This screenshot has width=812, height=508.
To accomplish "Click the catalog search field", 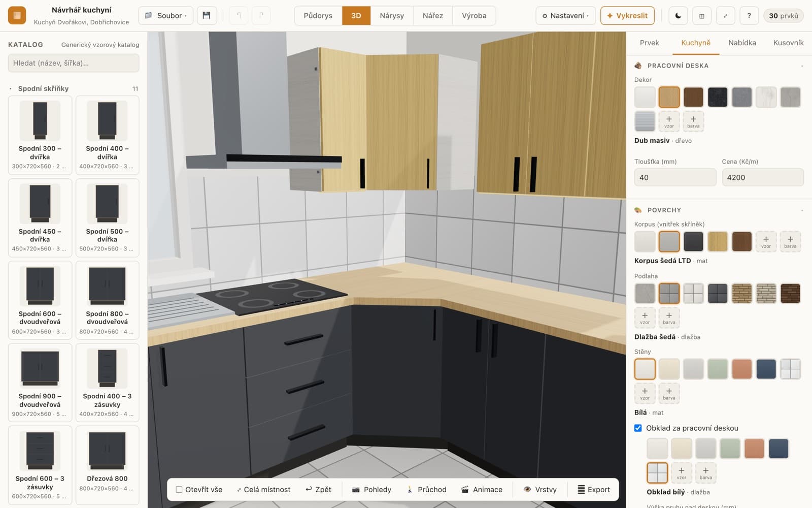I will click(x=74, y=63).
